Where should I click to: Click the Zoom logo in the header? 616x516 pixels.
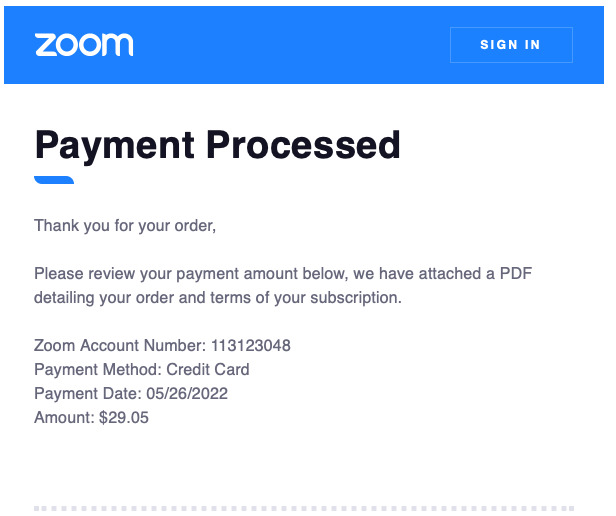pos(84,44)
